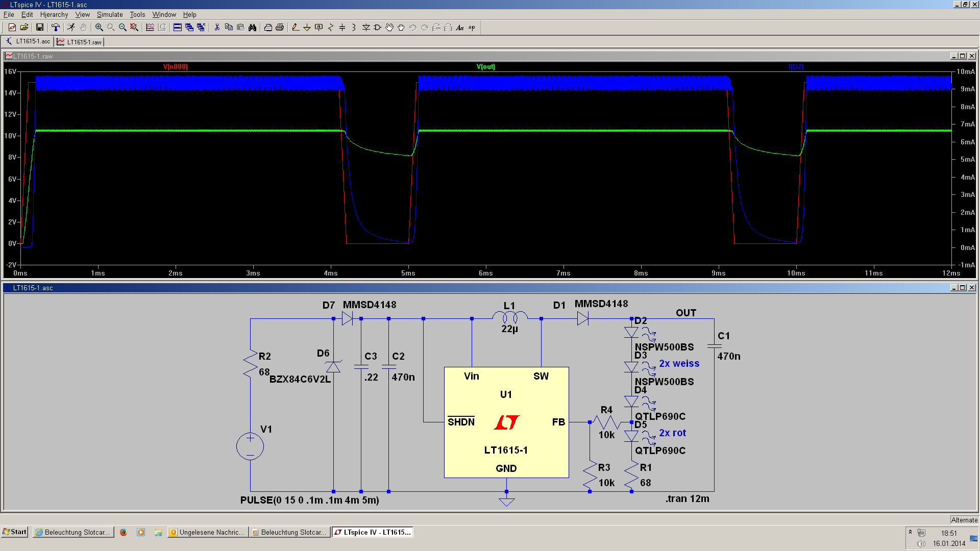
Task: Select the Place Resistor tool
Action: coord(331,28)
